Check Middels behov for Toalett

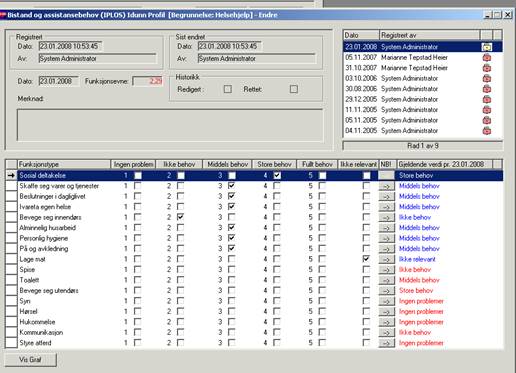pos(231,280)
